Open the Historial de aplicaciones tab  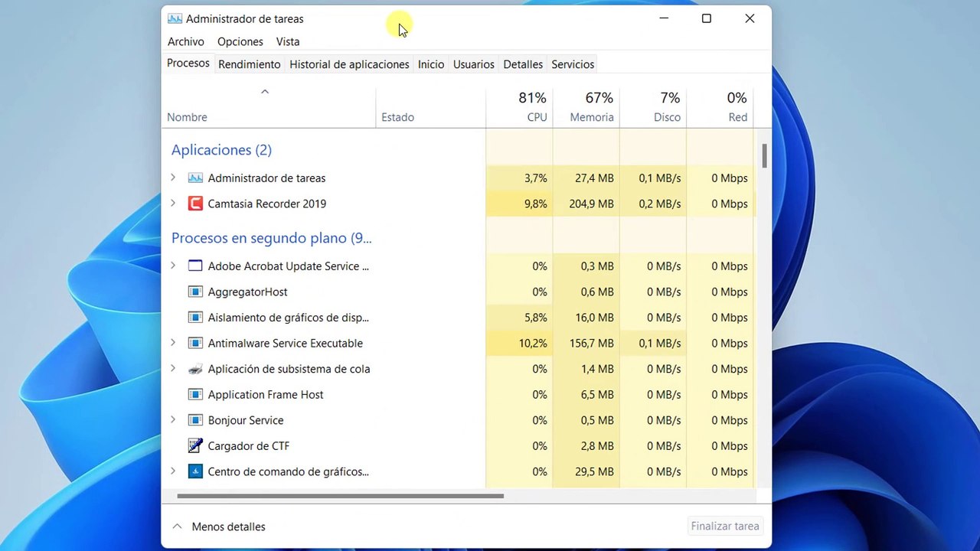point(349,64)
